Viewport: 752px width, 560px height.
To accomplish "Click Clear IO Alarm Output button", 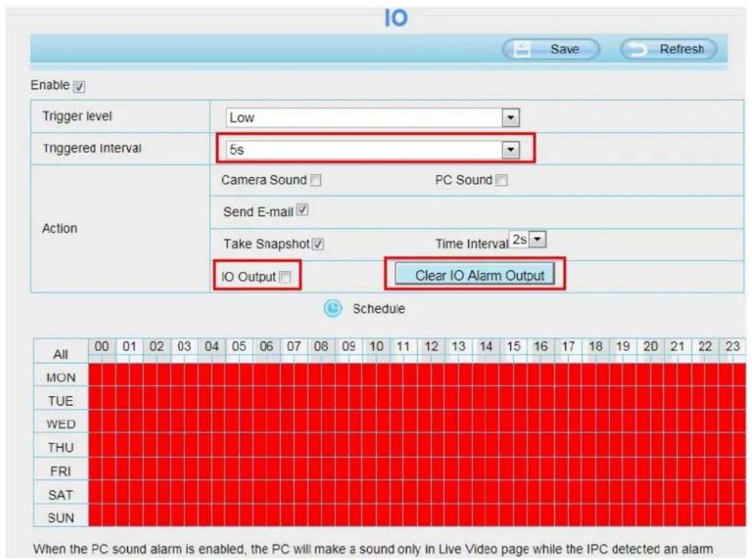I will (x=475, y=275).
